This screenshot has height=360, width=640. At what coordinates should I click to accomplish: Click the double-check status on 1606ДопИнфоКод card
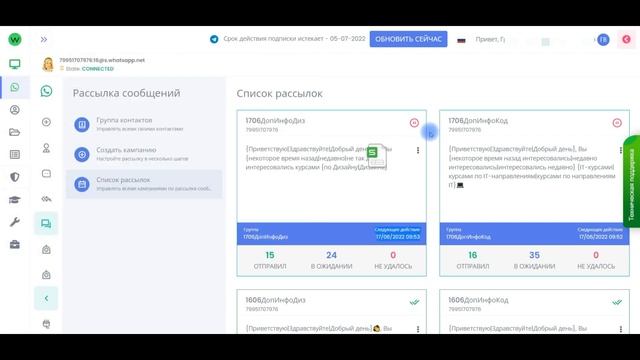click(x=617, y=302)
